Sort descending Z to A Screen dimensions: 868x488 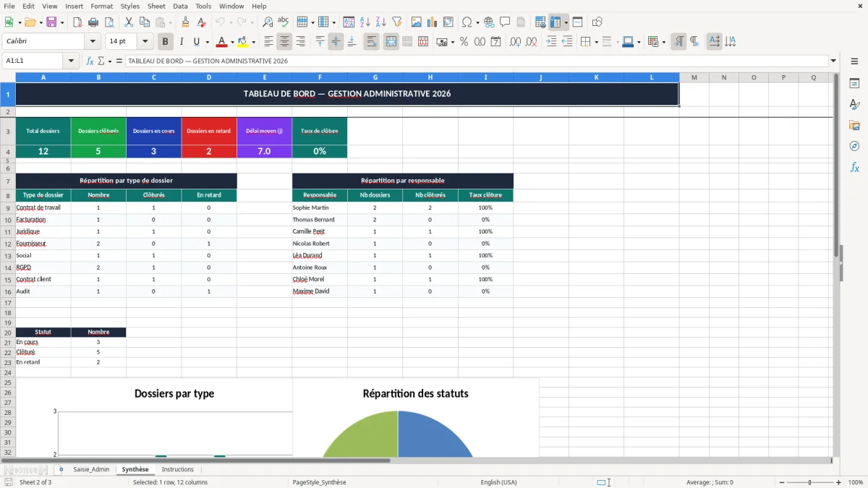coord(381,22)
